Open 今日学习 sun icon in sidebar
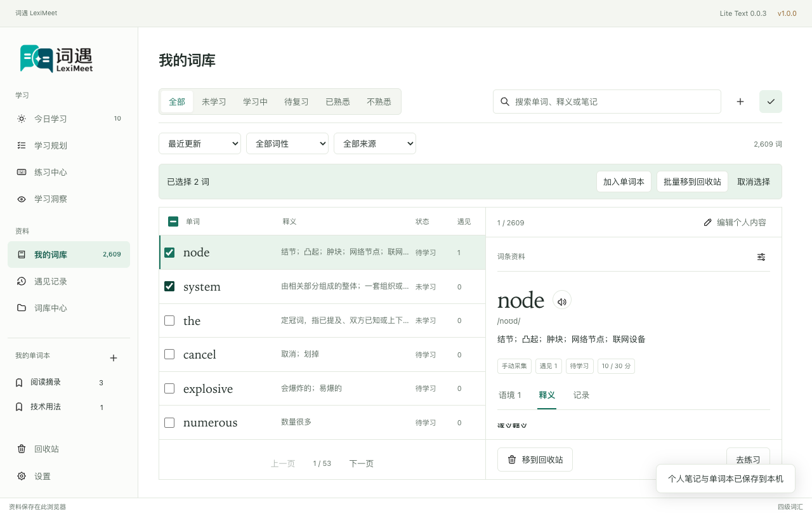Viewport: 812px width, 516px height. point(22,119)
